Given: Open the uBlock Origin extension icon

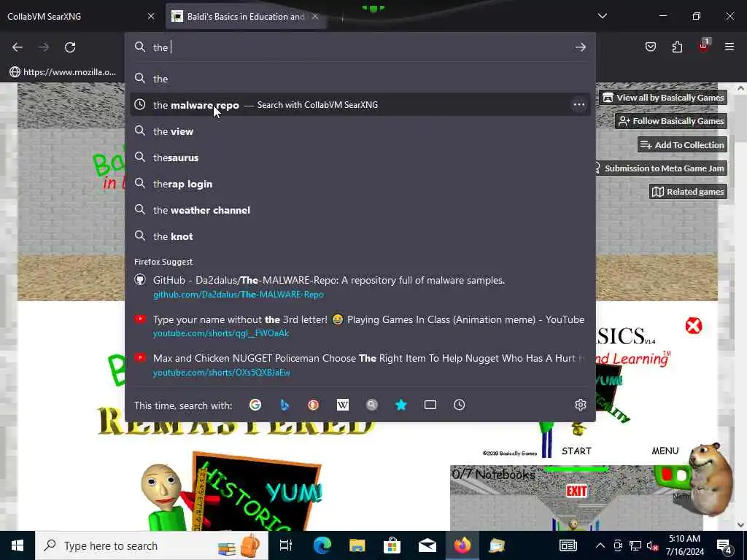Looking at the screenshot, I should click(x=704, y=46).
